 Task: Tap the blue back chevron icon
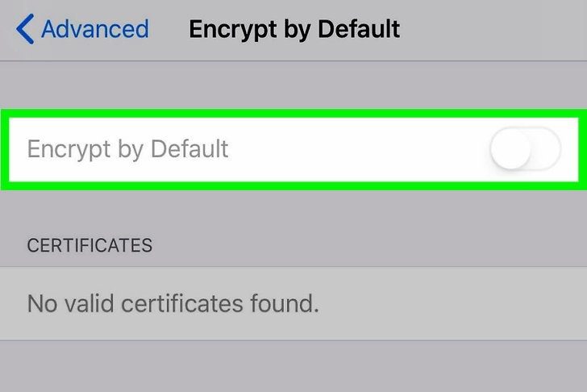(24, 29)
